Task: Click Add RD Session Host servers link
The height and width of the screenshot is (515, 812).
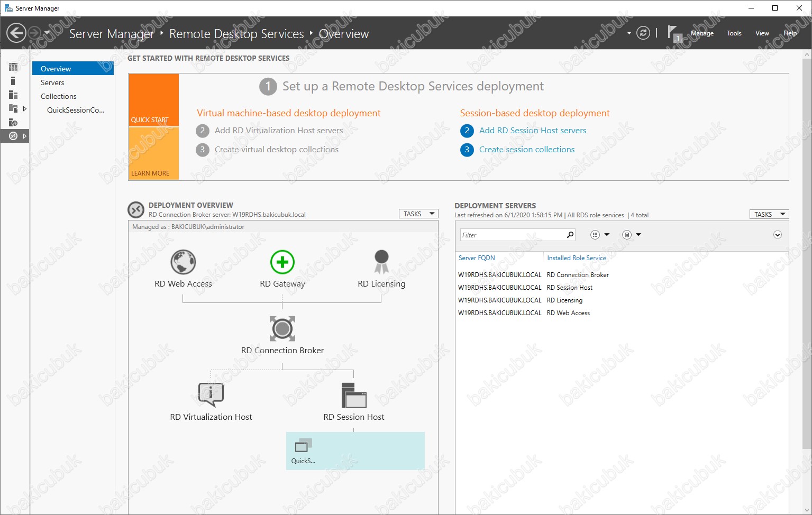Action: pyautogui.click(x=532, y=131)
